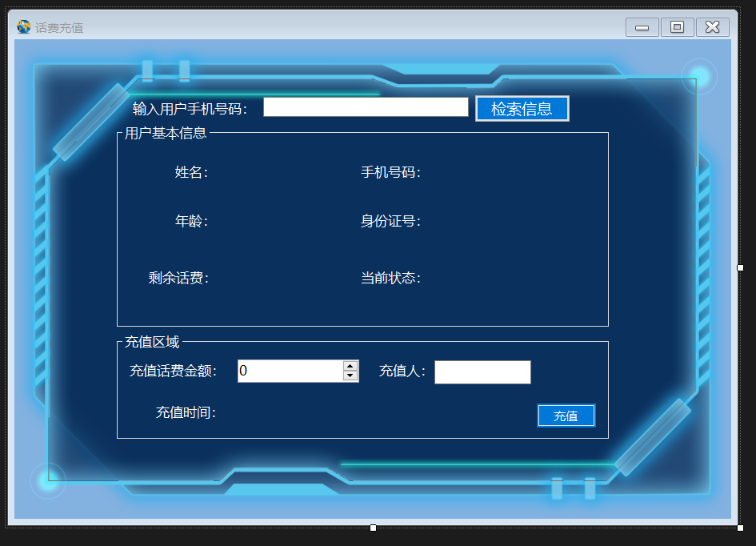Click the 手机号码 label in user info
This screenshot has width=756, height=546.
point(391,172)
